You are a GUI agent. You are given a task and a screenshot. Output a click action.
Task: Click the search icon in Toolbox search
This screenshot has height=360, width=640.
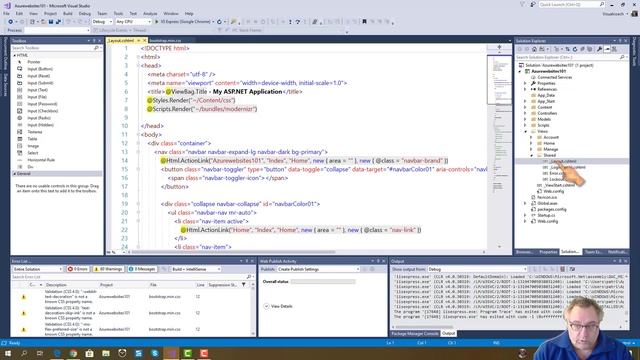pos(96,48)
